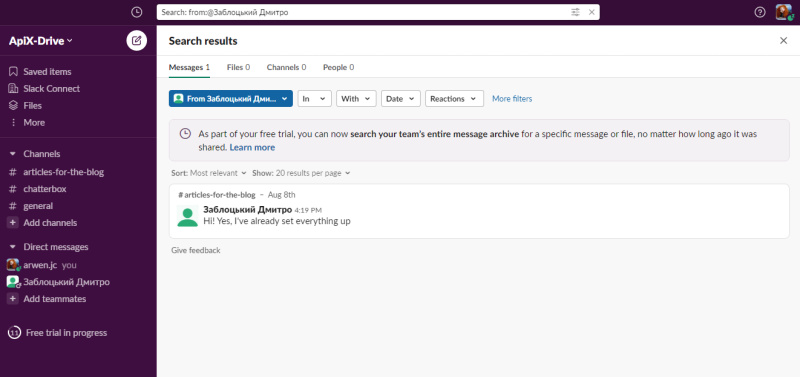Screen dimensions: 800x377
Task: Click the Learn more link
Action: coord(252,147)
